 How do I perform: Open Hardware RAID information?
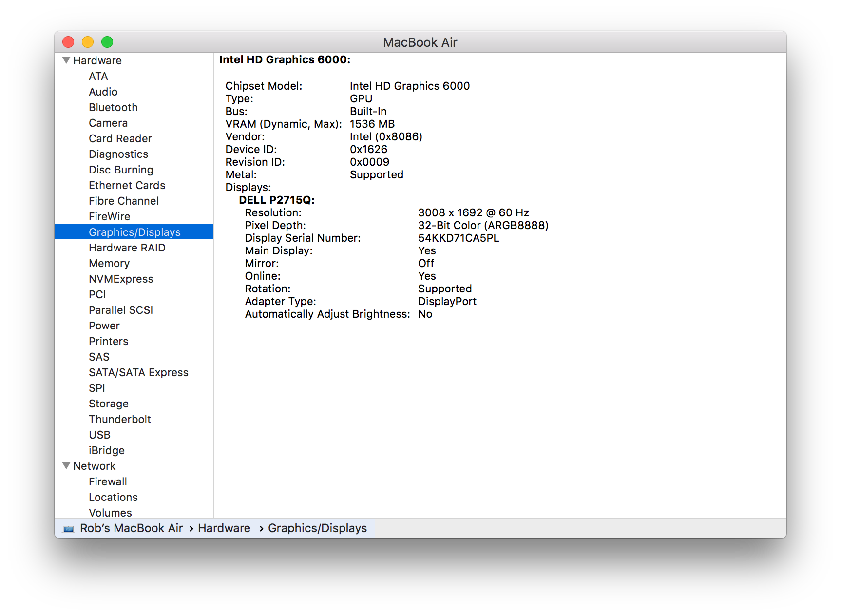tap(127, 248)
